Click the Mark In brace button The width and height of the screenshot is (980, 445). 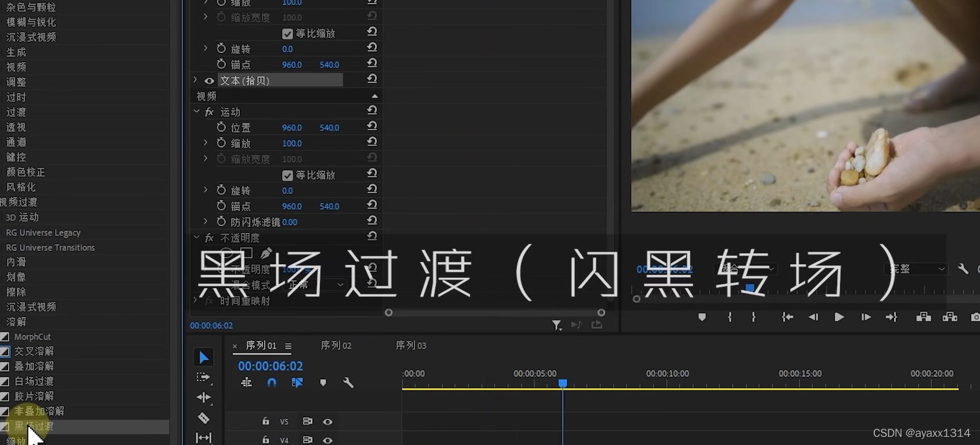730,317
